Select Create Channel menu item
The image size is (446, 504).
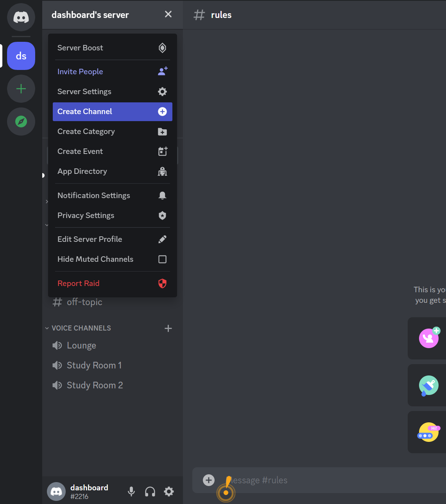click(x=113, y=111)
